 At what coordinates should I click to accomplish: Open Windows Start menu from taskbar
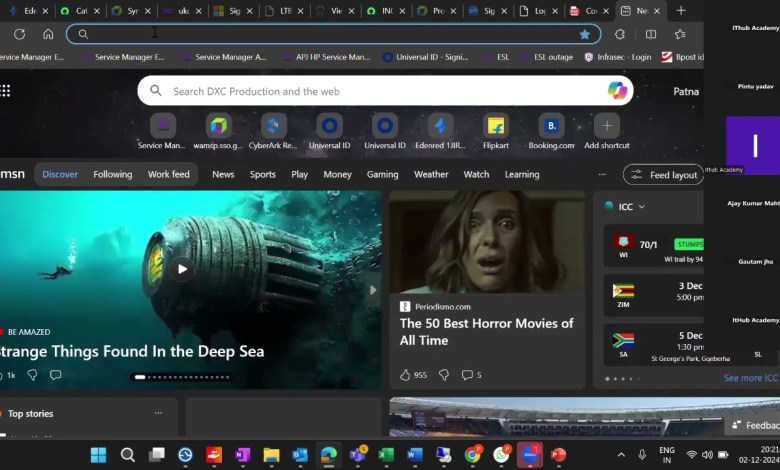point(99,455)
